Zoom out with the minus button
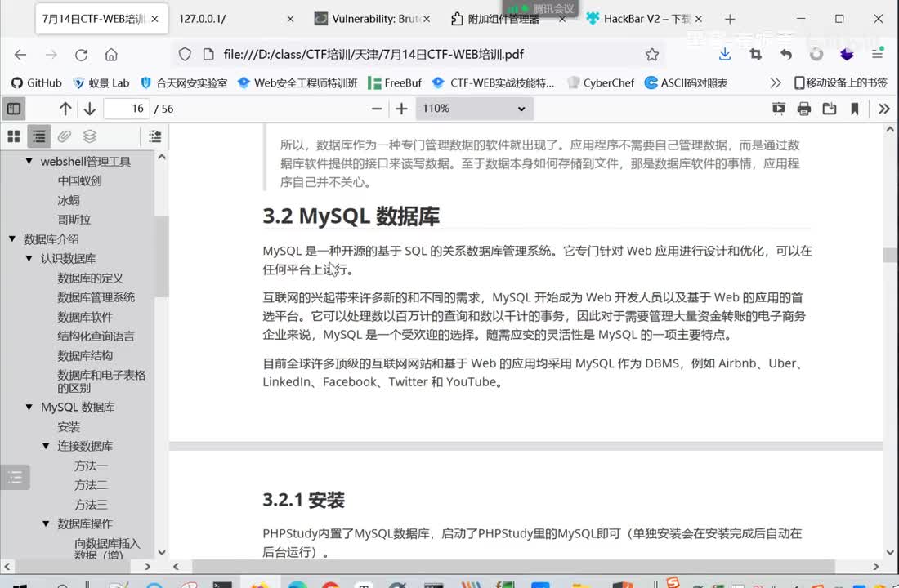The width and height of the screenshot is (899, 588). point(377,109)
